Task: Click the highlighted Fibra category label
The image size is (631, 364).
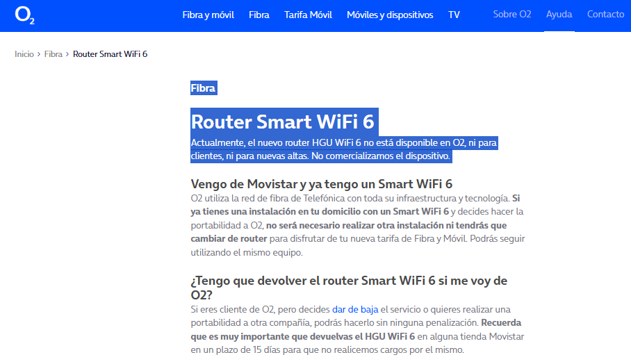Action: point(203,88)
